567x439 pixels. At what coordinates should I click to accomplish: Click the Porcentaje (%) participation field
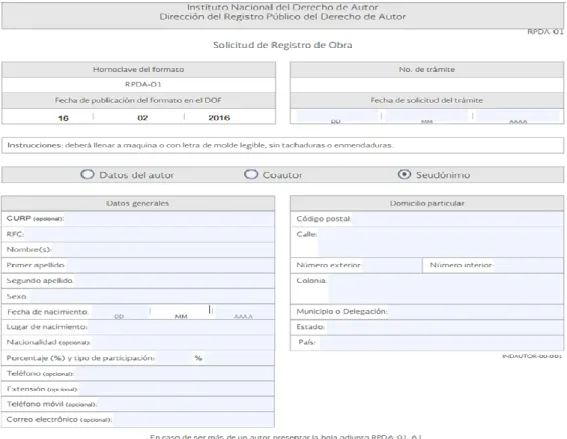(x=174, y=358)
